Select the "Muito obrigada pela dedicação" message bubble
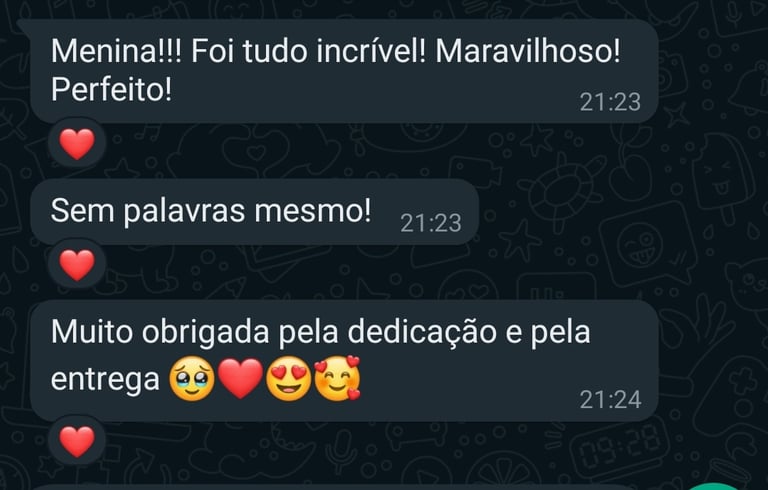This screenshot has width=768, height=490. [x=344, y=361]
